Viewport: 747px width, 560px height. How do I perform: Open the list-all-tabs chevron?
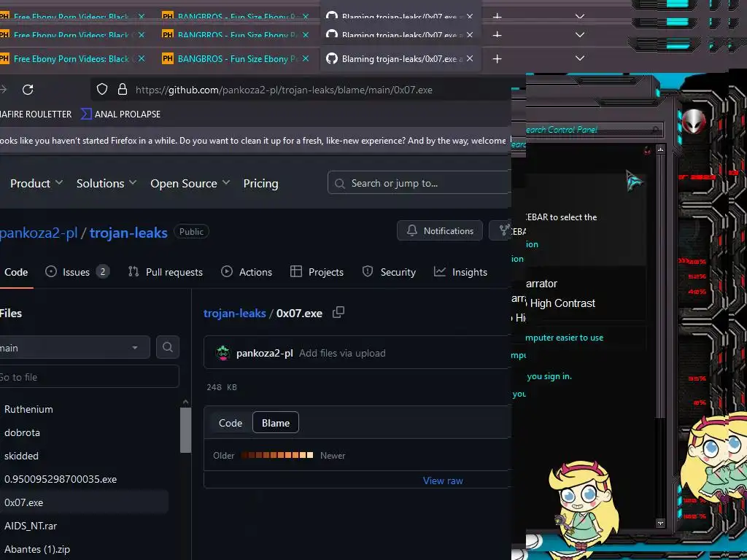[580, 58]
